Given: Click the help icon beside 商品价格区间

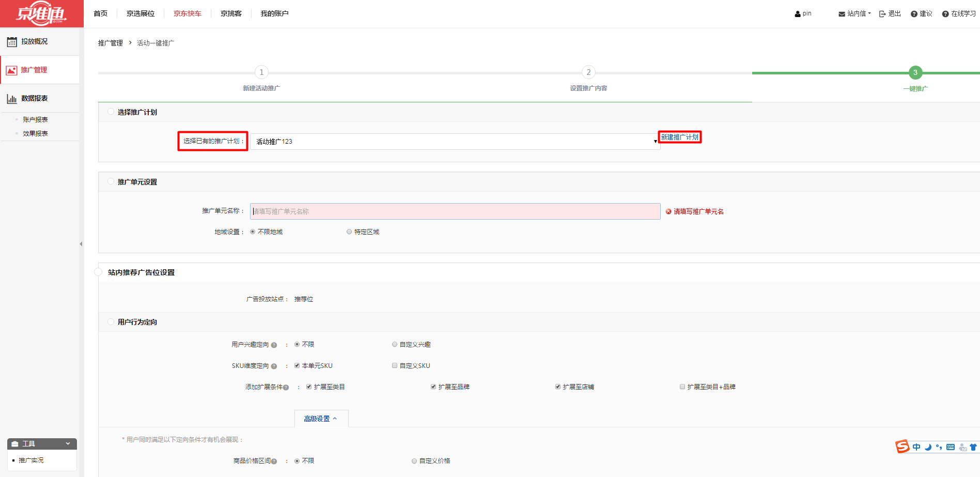Looking at the screenshot, I should click(274, 461).
